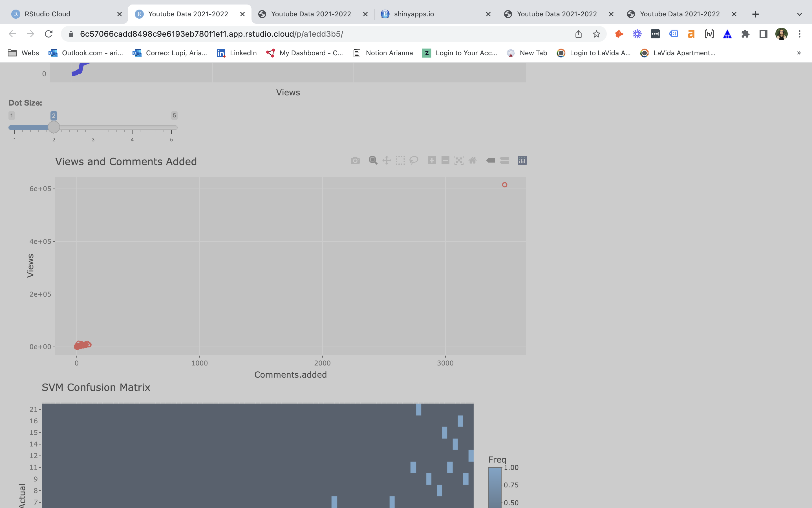Click the outlier point in scatter plot
The width and height of the screenshot is (812, 508).
tap(505, 185)
